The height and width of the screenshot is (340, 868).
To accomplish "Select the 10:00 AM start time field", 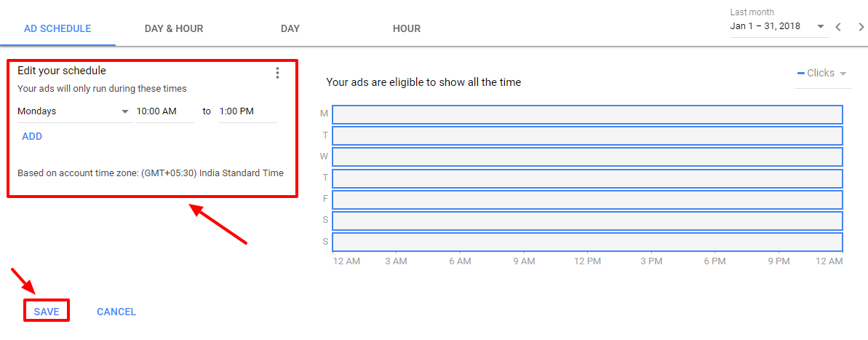I will [x=165, y=111].
